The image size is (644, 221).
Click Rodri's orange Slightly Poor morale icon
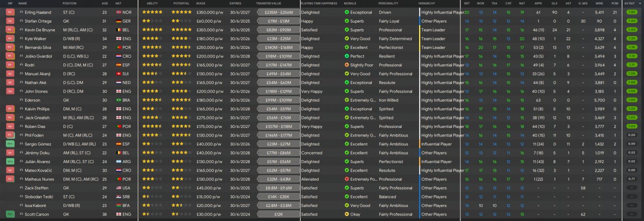(x=346, y=65)
